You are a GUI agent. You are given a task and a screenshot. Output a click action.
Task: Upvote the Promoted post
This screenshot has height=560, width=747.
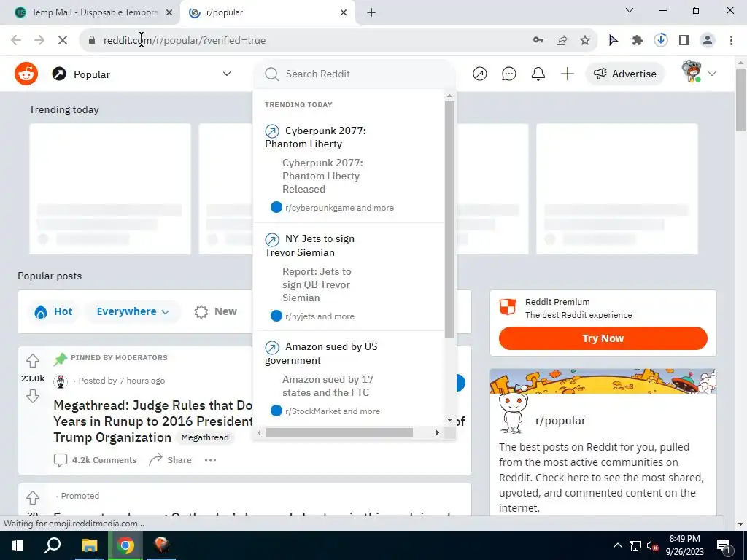click(x=32, y=498)
